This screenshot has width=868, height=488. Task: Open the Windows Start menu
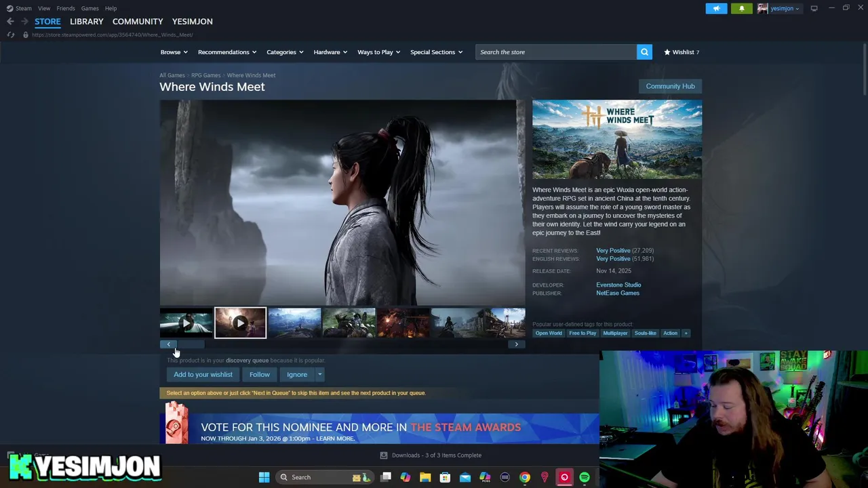(264, 477)
